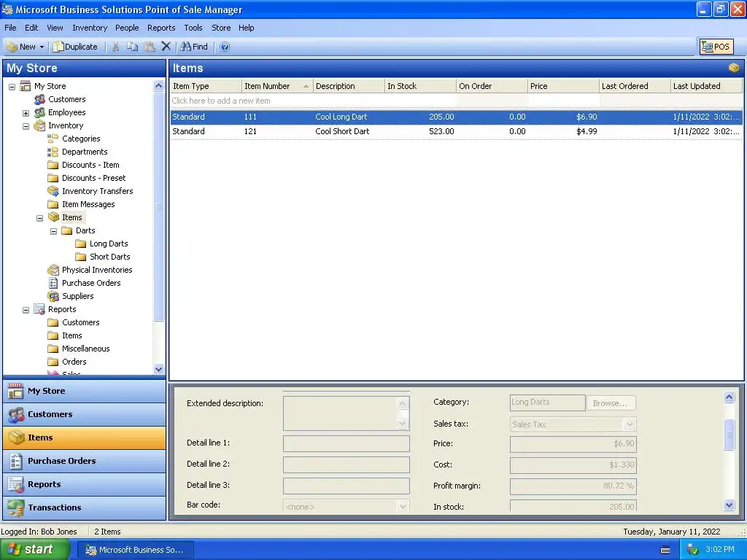
Task: Sort by Item Number column header
Action: (x=276, y=86)
